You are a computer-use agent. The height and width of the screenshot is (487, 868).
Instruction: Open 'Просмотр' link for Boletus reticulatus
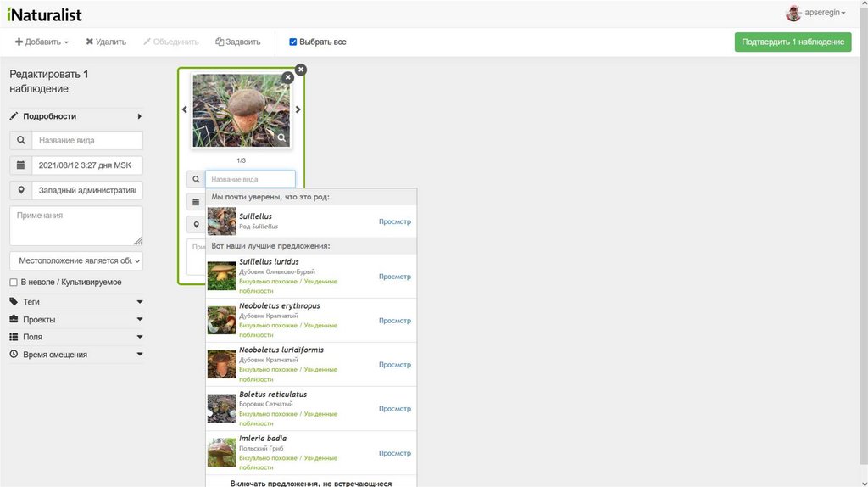pyautogui.click(x=395, y=408)
